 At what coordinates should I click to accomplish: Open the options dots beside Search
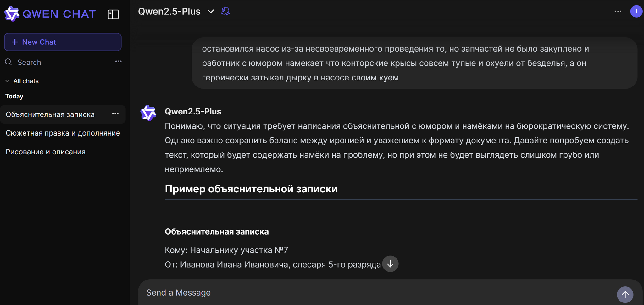click(x=118, y=62)
